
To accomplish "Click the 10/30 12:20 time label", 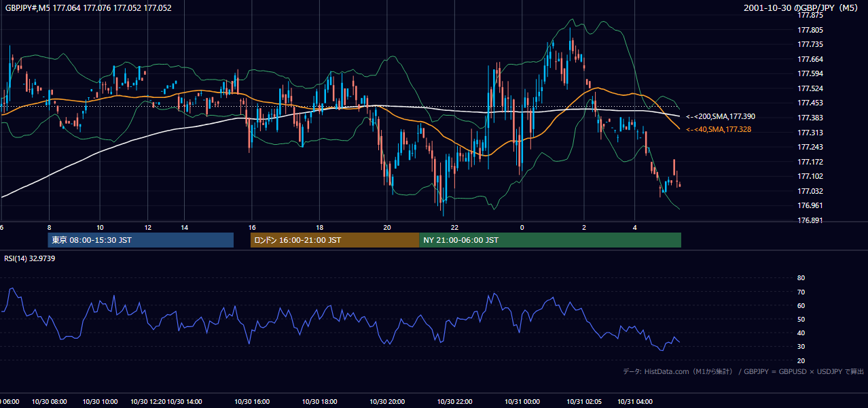I will point(148,402).
